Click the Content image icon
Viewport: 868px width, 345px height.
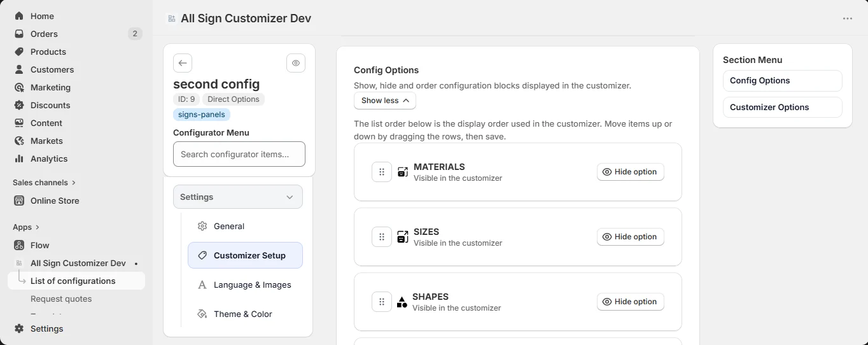coord(19,123)
